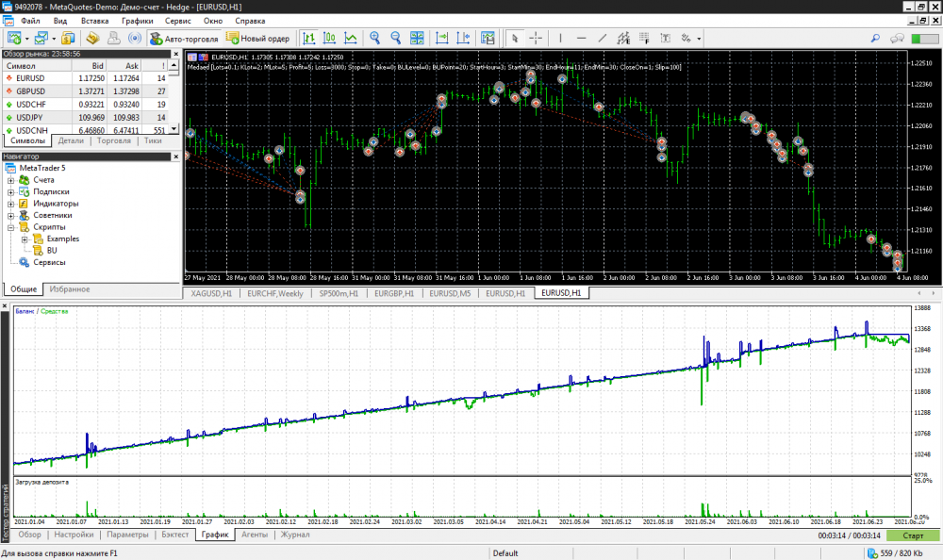Click the signals radio wave icon
This screenshot has height=560, width=943.
pos(135,39)
